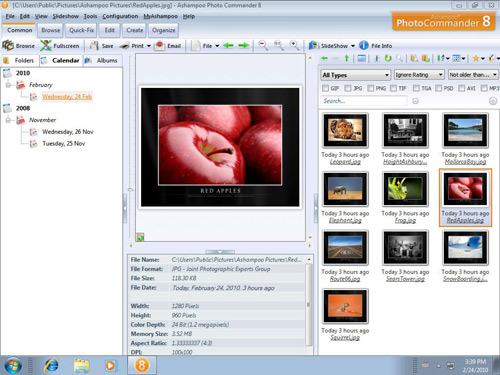The height and width of the screenshot is (375, 500).
Task: Enable the JPG file type checkbox
Action: point(348,88)
